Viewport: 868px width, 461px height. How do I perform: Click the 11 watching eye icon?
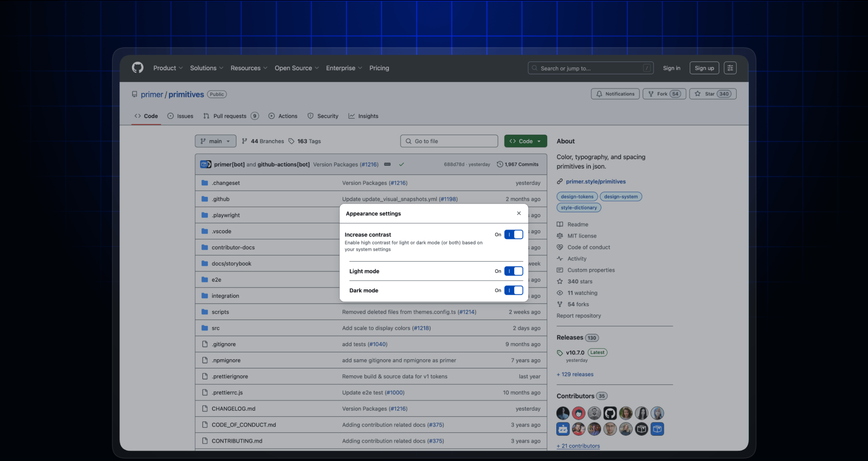(x=560, y=293)
